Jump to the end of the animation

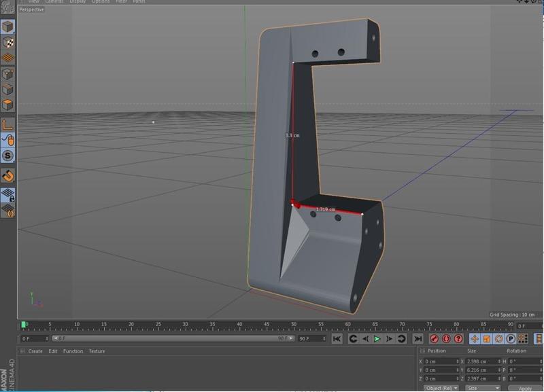click(418, 338)
